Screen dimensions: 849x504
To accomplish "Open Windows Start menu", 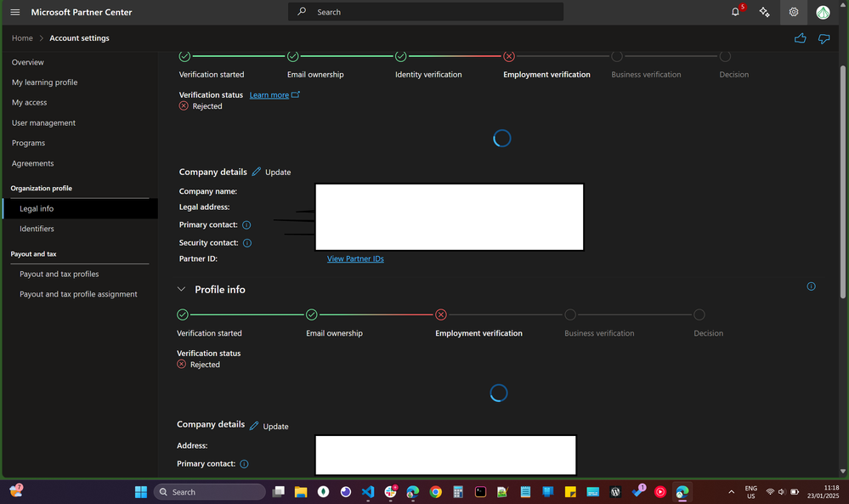I will 141,491.
